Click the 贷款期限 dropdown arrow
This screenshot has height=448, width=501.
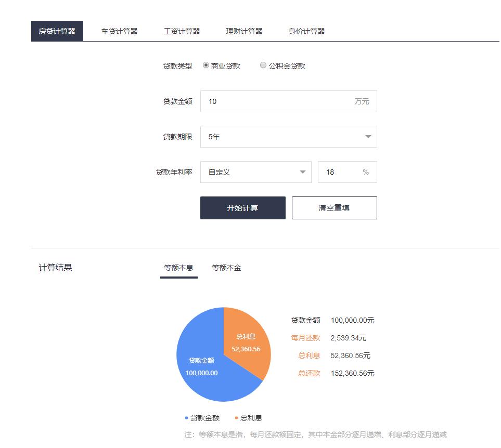coord(368,137)
